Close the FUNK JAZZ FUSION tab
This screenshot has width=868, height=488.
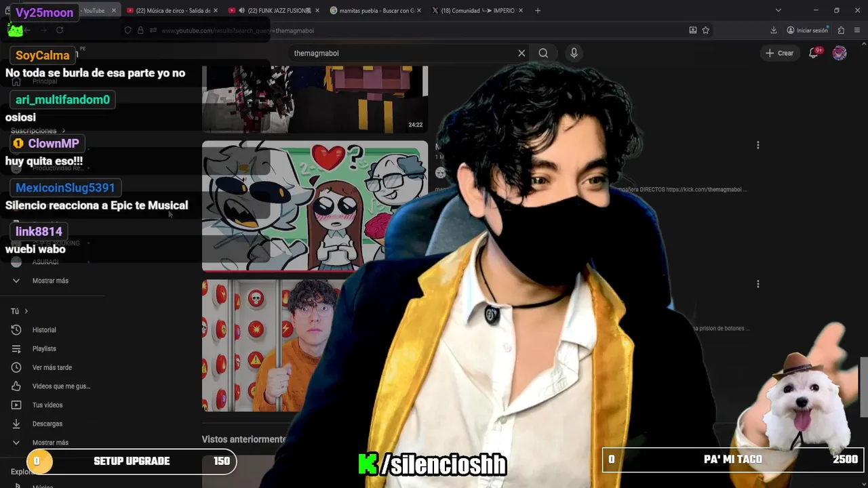pos(317,10)
